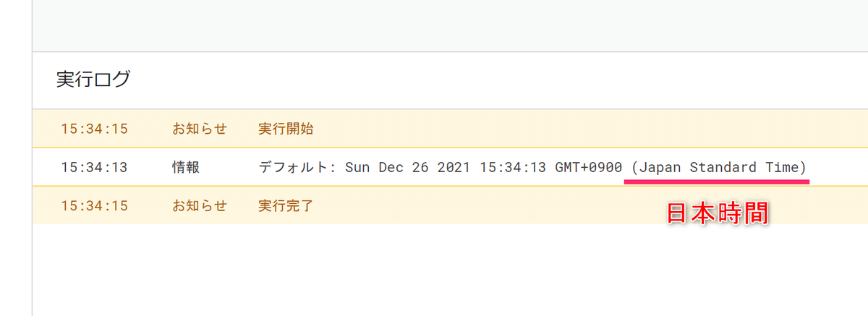Image resolution: width=868 pixels, height=316 pixels.
Task: Click the 実行完了 log message
Action: click(286, 205)
